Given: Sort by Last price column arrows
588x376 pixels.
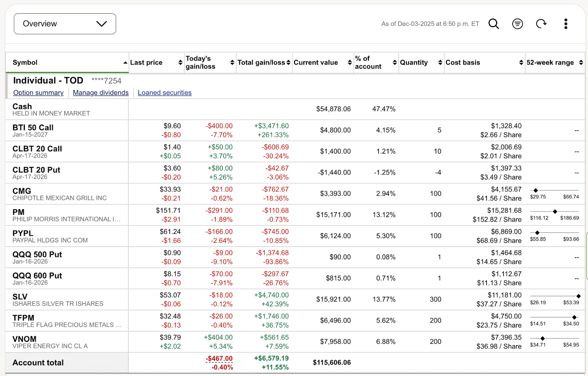Looking at the screenshot, I should tap(180, 63).
